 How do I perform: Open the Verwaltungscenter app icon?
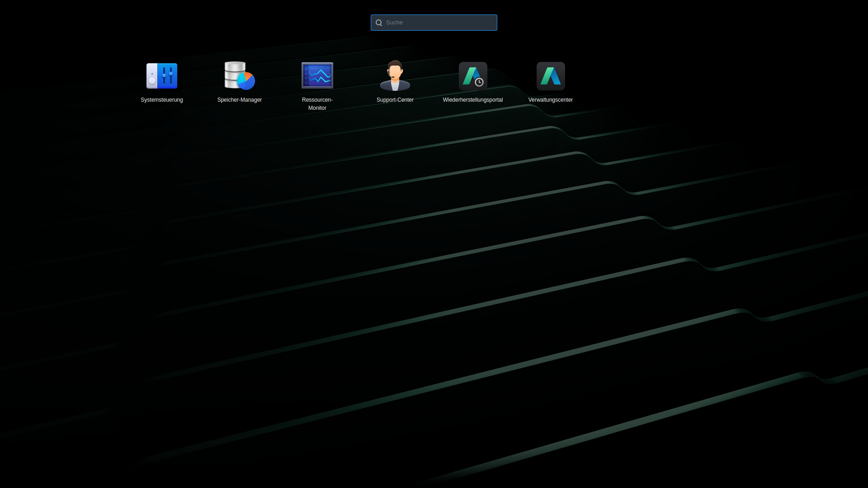click(x=550, y=76)
